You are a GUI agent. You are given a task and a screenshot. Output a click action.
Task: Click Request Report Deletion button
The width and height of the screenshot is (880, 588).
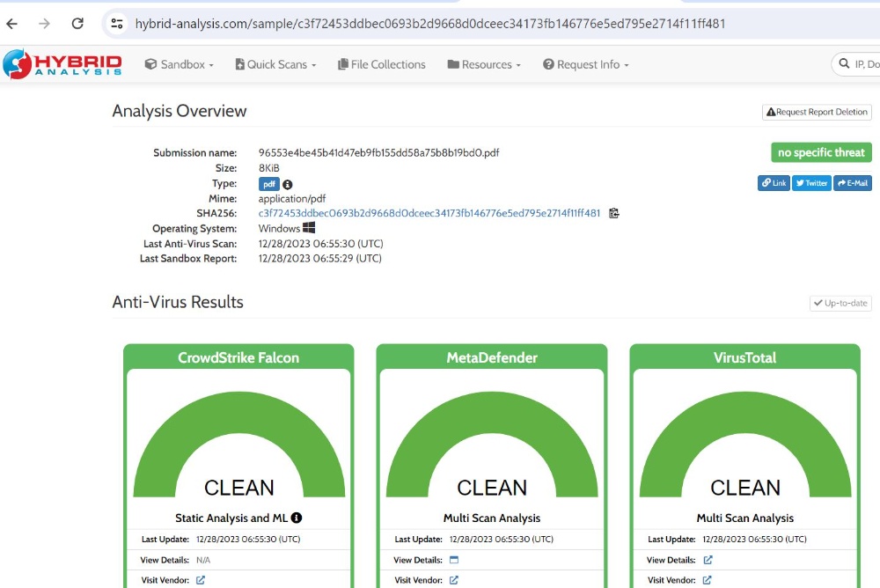click(817, 112)
